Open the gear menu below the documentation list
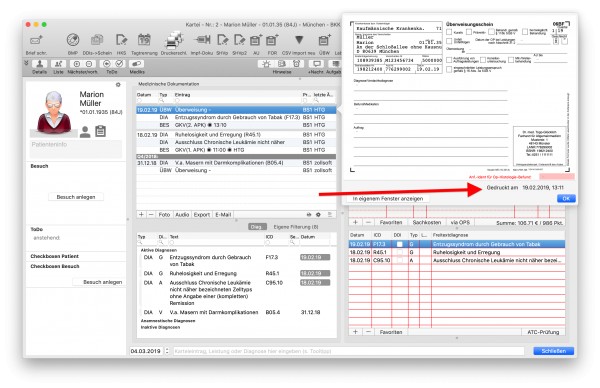 tap(318, 215)
